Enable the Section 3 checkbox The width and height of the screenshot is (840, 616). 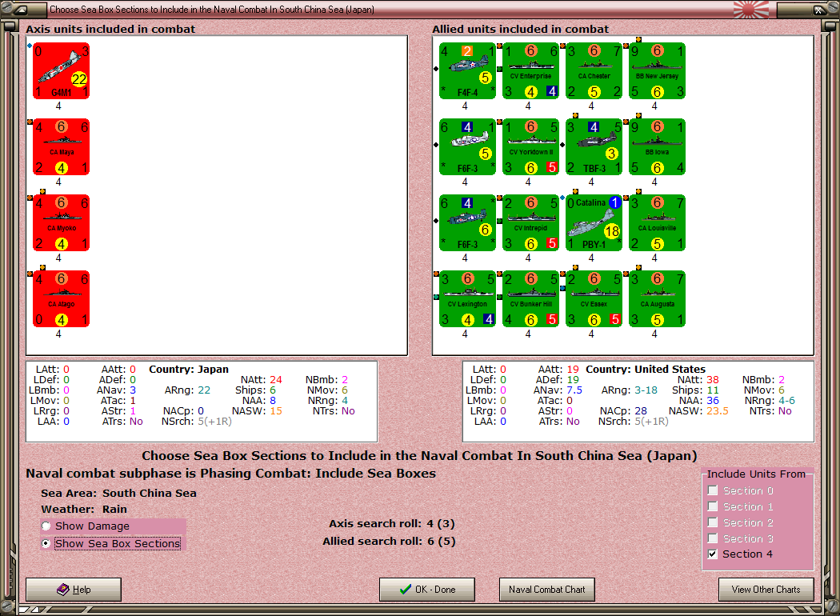(713, 538)
